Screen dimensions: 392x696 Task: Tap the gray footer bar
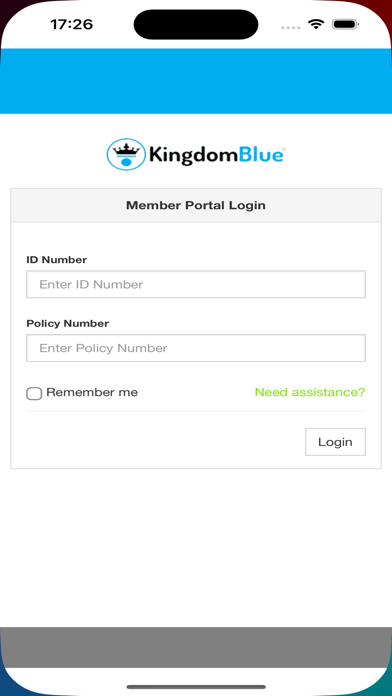click(x=196, y=647)
